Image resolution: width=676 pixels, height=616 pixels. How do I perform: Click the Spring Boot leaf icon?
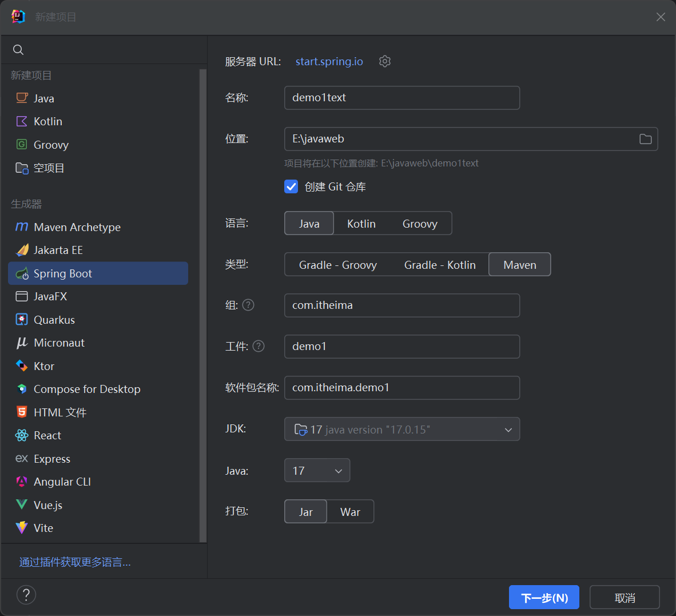coord(22,273)
